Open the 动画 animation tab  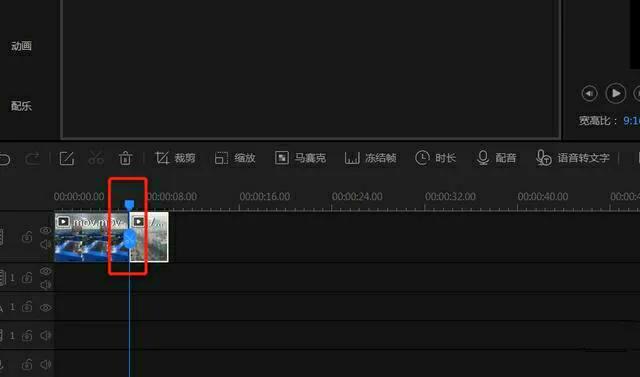pos(21,46)
